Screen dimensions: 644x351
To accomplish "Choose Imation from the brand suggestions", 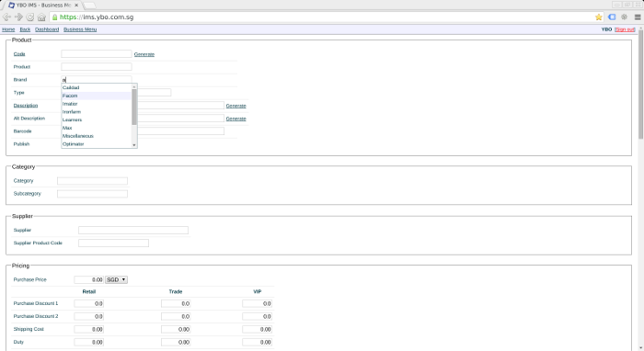I will tap(97, 104).
